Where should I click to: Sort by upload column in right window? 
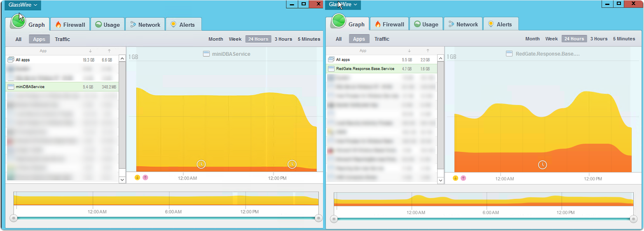pos(428,51)
